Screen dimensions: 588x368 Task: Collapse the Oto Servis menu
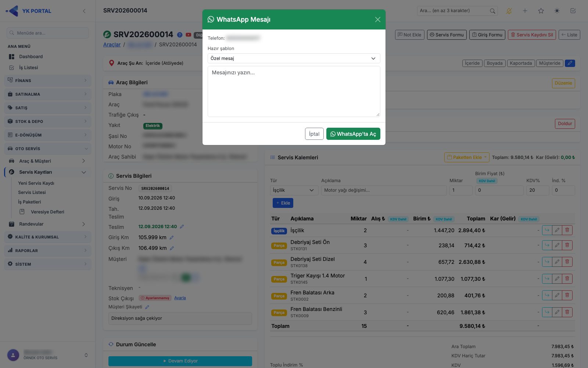[x=48, y=148]
